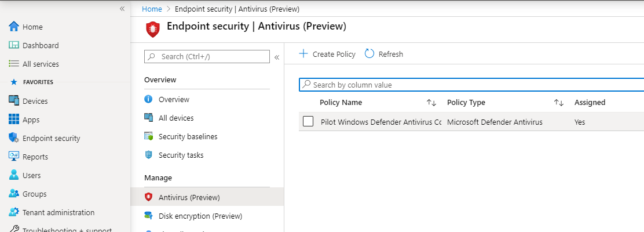The height and width of the screenshot is (232, 644).
Task: Collapse the Endpoint security menu panel
Action: pos(277,57)
